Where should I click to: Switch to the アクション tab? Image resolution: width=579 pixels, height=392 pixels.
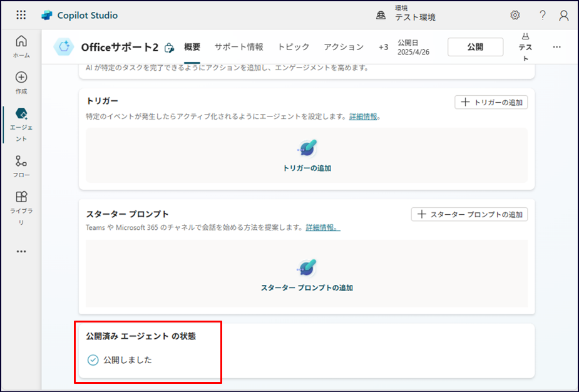[344, 47]
